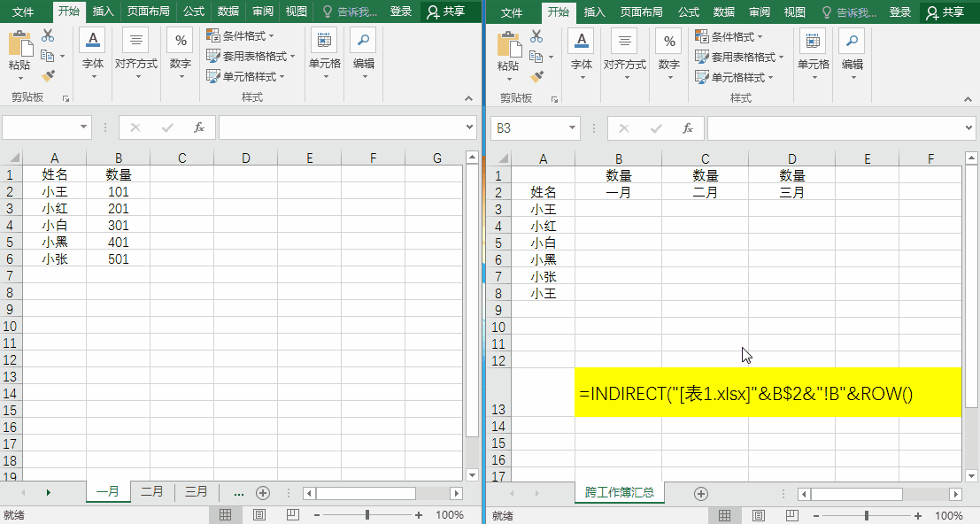Viewport: 980px width, 524px height.
Task: Open 编辑 editing group in right window
Action: (x=853, y=55)
